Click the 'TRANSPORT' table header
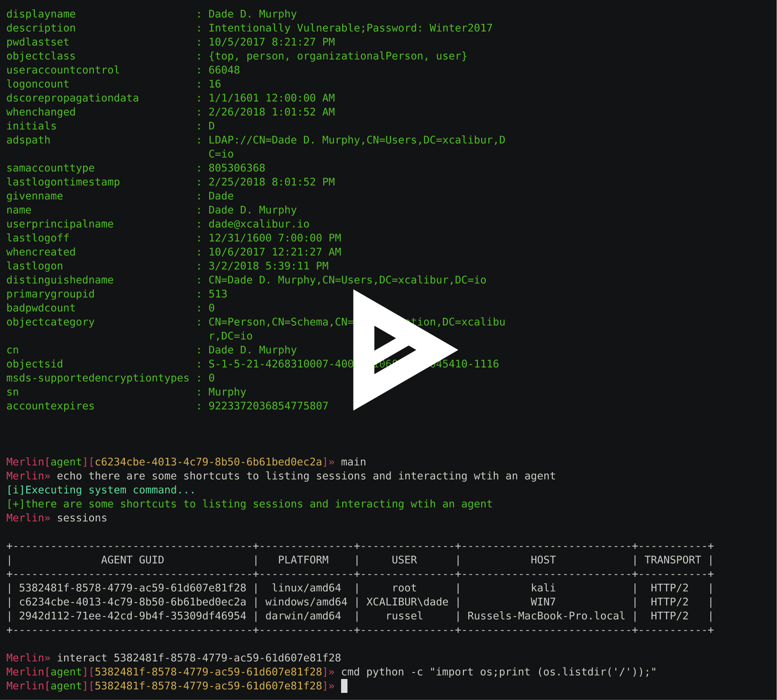The width and height of the screenshot is (777, 700). pyautogui.click(x=673, y=560)
